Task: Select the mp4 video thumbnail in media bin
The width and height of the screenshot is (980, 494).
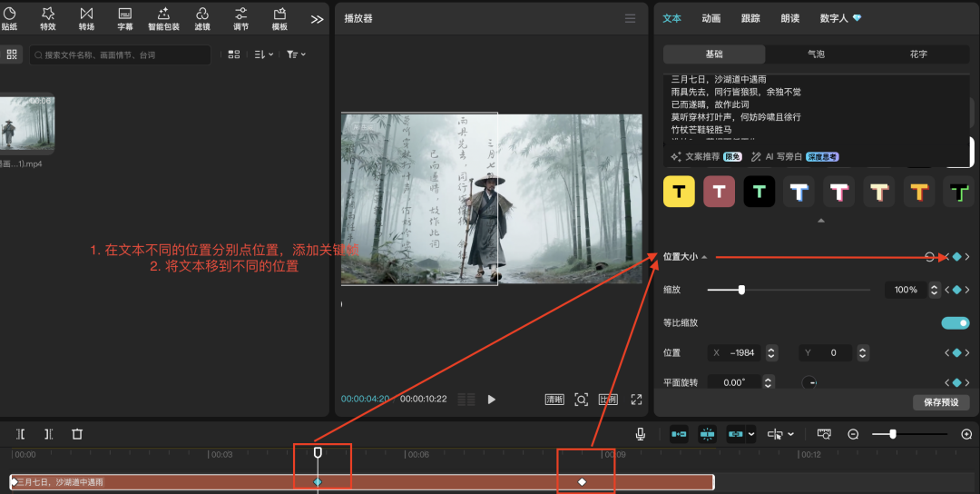Action: pyautogui.click(x=26, y=123)
